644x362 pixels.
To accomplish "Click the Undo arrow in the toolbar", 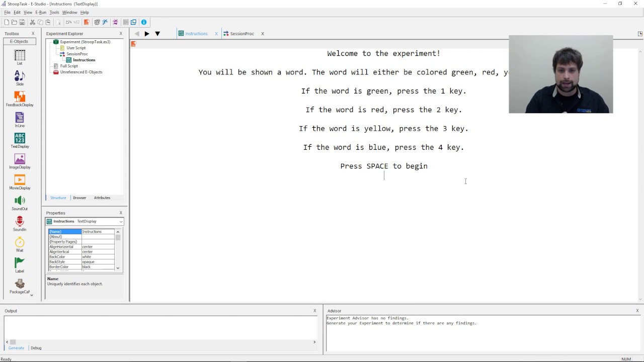I will pyautogui.click(x=68, y=22).
